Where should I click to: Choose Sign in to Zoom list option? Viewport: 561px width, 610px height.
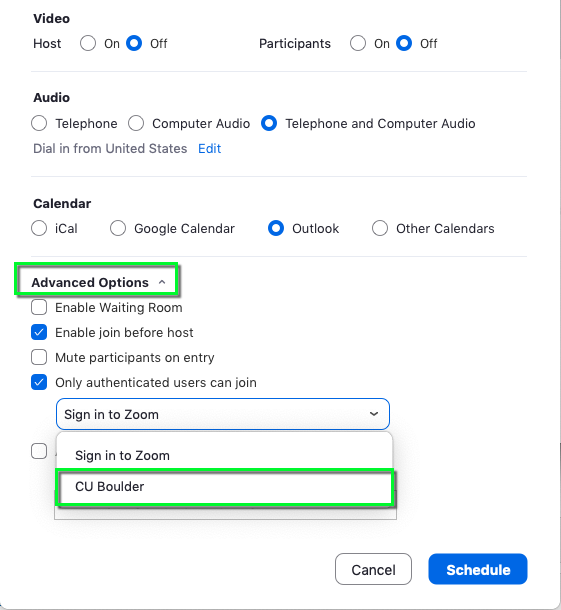[224, 455]
